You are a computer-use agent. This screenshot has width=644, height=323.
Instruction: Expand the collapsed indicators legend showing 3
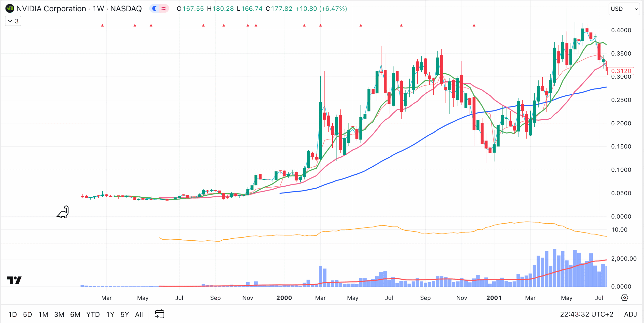(13, 21)
